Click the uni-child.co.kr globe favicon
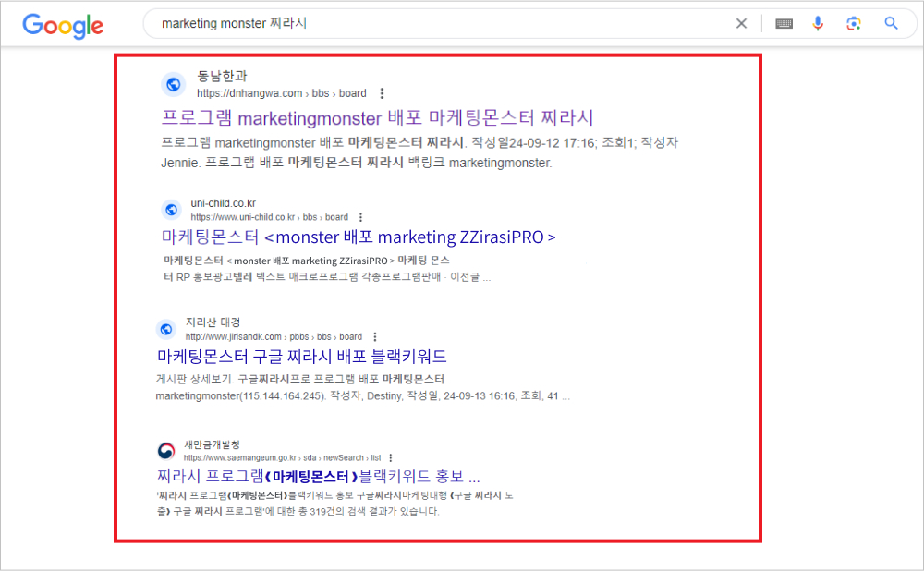Image resolution: width=924 pixels, height=571 pixels. click(172, 209)
